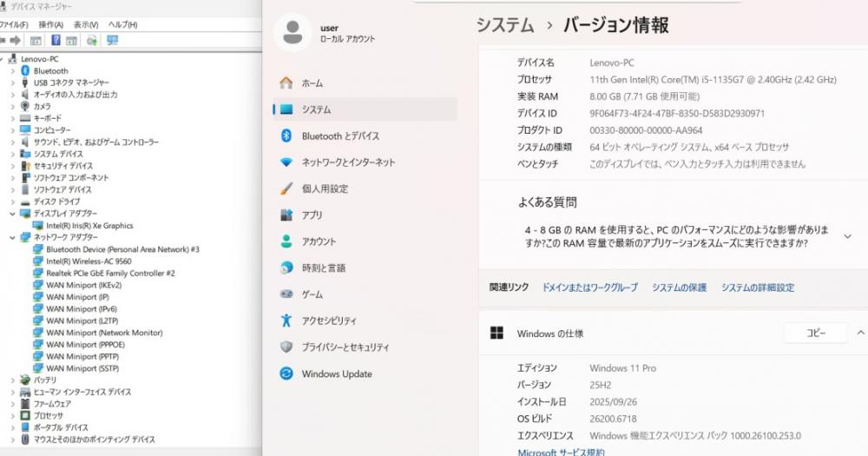Select システム in the Settings sidebar

click(365, 109)
